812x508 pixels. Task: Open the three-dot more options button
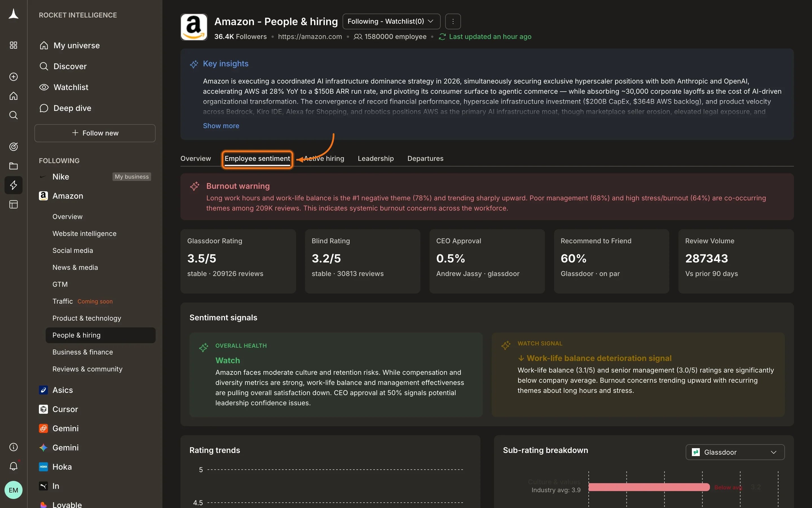coord(453,21)
